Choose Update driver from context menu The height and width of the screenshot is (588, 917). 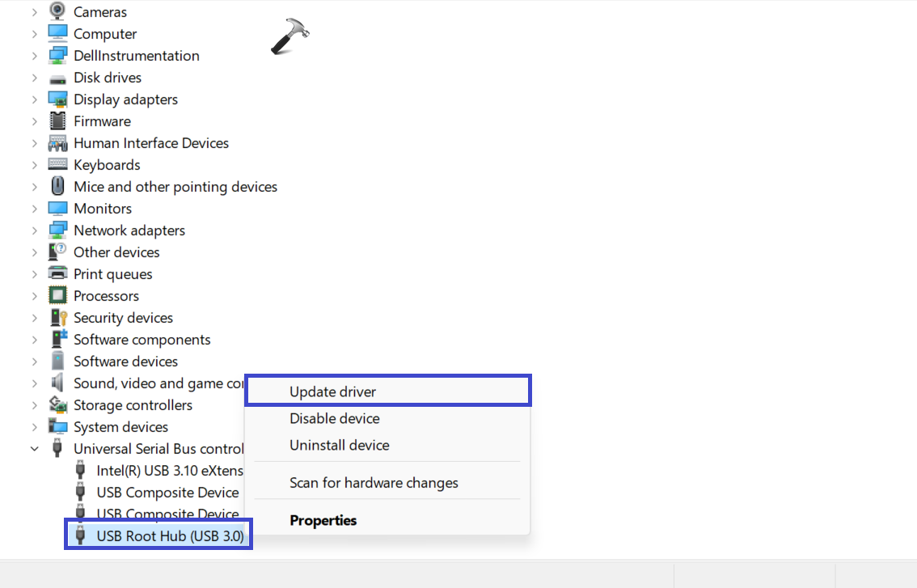click(332, 391)
